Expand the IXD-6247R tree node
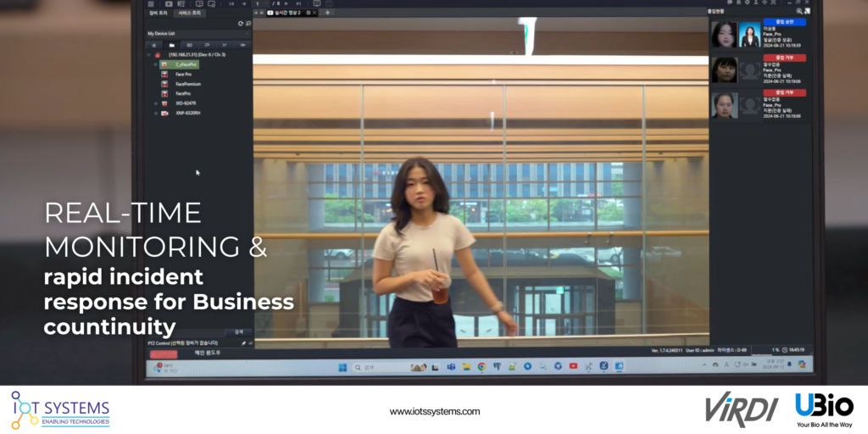Viewport: 868px width, 434px height. point(156,103)
